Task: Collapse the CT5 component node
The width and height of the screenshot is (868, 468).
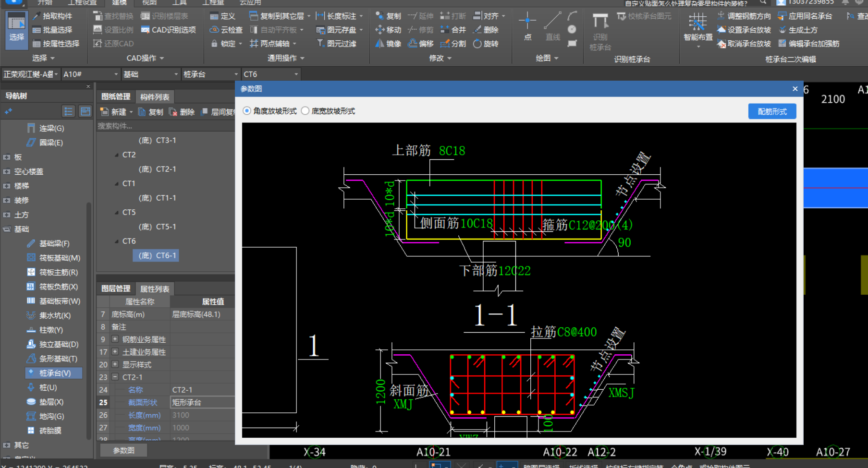Action: (117, 212)
